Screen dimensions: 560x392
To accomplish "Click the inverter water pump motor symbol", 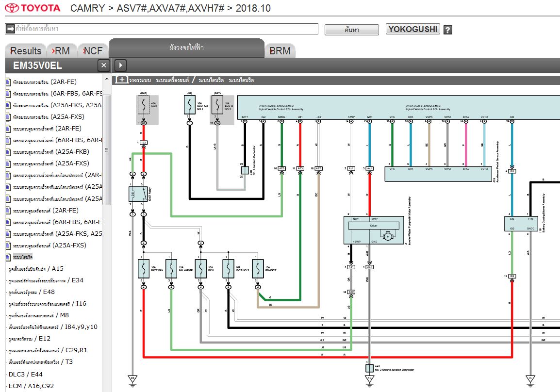I will click(x=387, y=236).
